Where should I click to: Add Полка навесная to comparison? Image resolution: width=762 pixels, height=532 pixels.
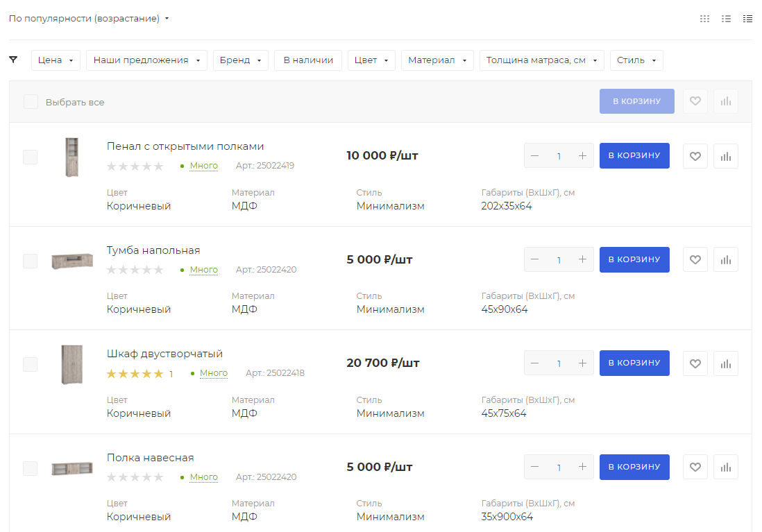[x=726, y=467]
